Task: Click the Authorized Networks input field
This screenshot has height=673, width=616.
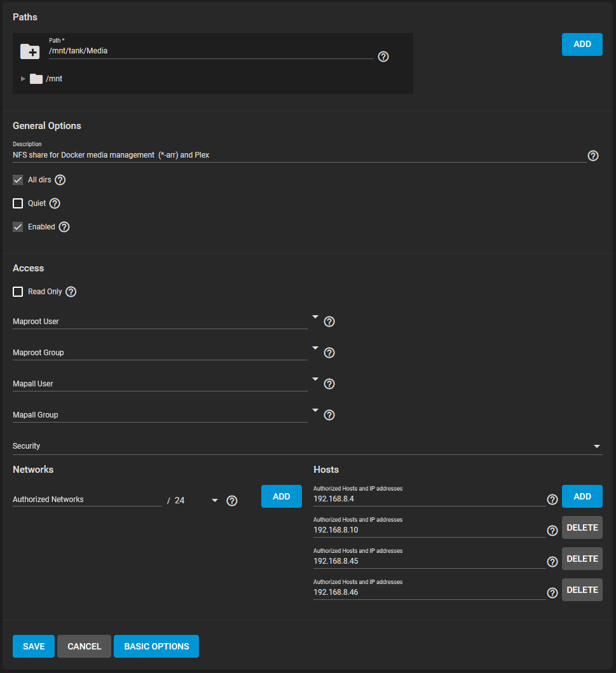Action: pyautogui.click(x=87, y=500)
